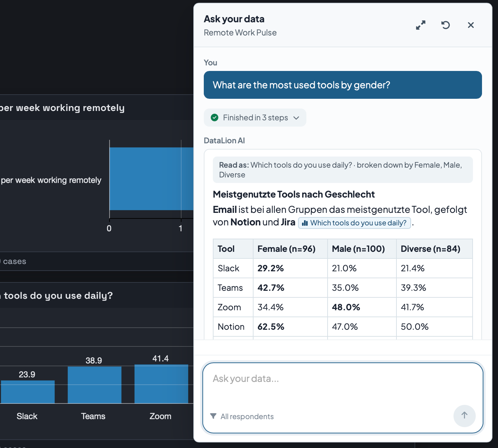The width and height of the screenshot is (498, 448).
Task: Open the 'All respondents' filter
Action: tap(242, 416)
